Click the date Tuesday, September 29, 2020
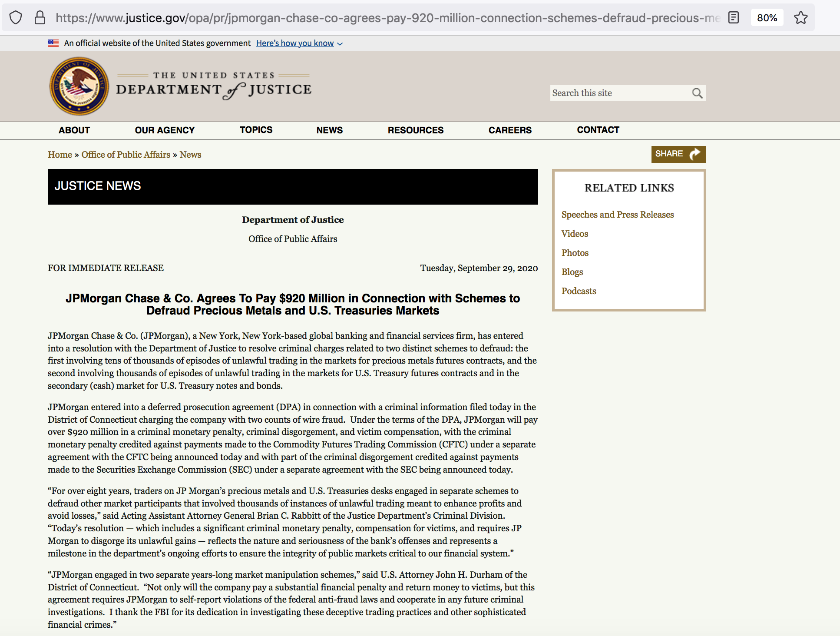Viewport: 840px width, 636px height. pos(479,268)
